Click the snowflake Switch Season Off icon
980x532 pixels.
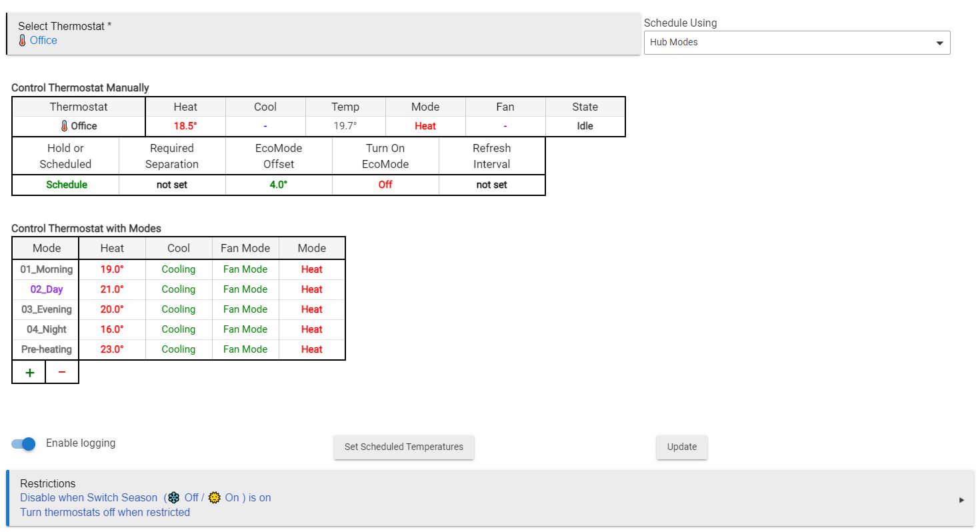point(174,497)
